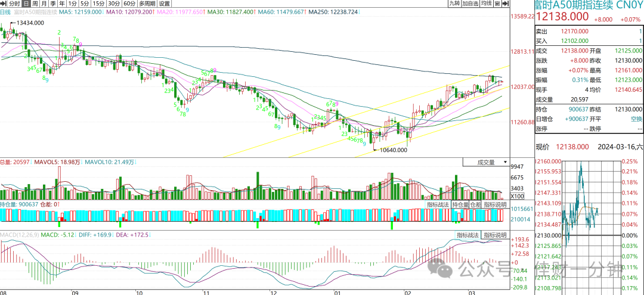Switch to the 15分 fifteen-minute chart

(98, 4)
